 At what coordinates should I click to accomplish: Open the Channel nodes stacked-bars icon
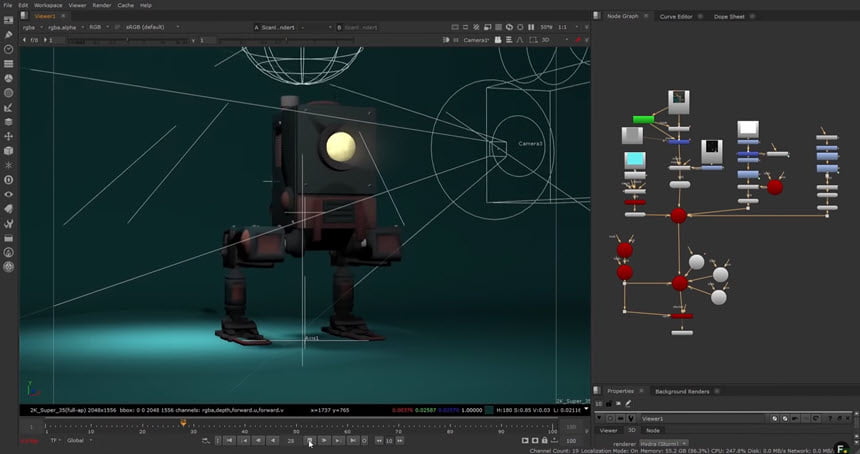8,64
